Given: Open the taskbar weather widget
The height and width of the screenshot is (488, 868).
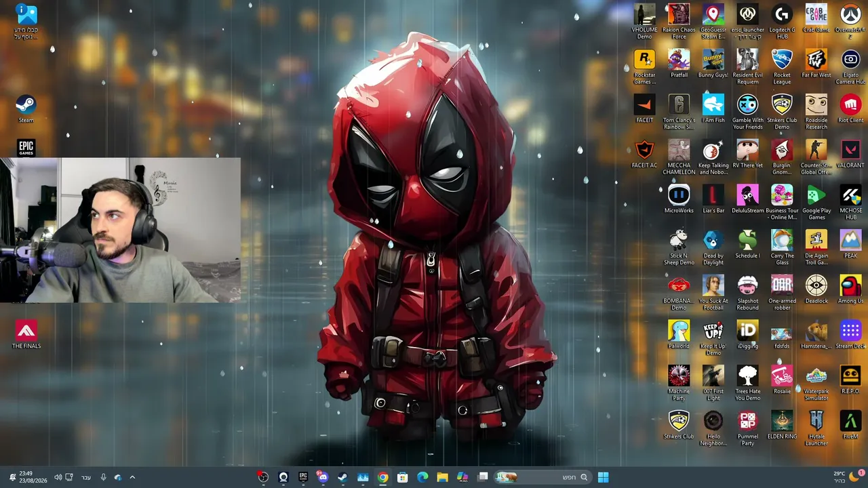Looking at the screenshot, I should pyautogui.click(x=848, y=477).
